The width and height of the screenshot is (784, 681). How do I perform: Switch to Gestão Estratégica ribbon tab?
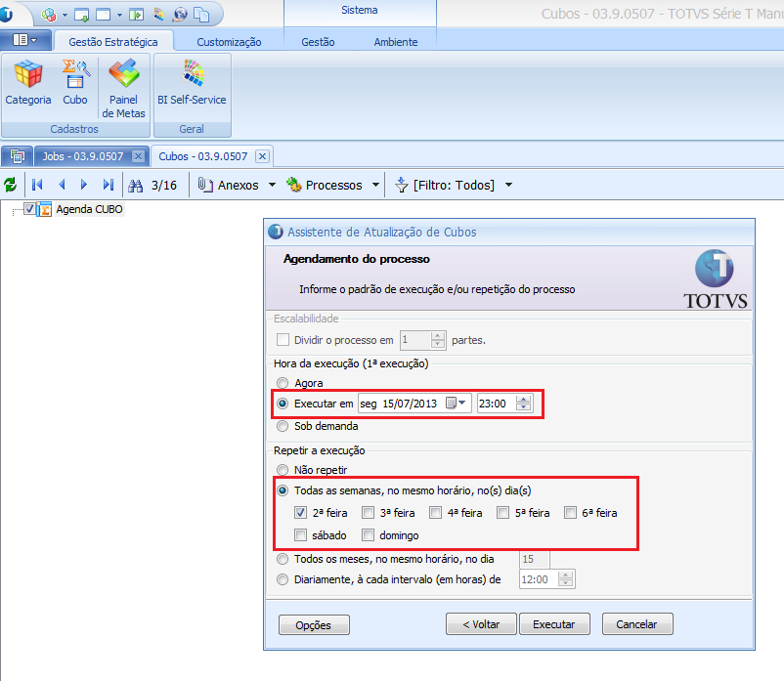113,42
